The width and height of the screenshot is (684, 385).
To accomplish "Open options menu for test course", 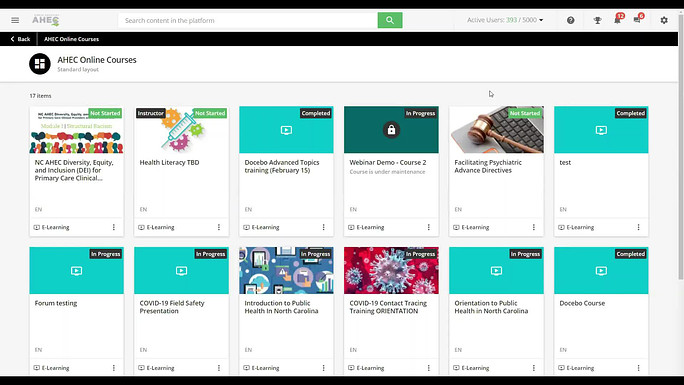I will click(639, 227).
